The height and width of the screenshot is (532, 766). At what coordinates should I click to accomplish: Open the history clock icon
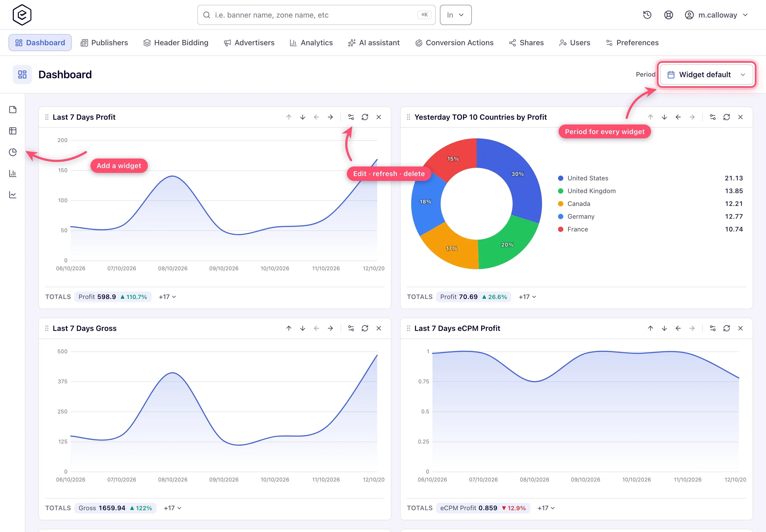tap(647, 15)
